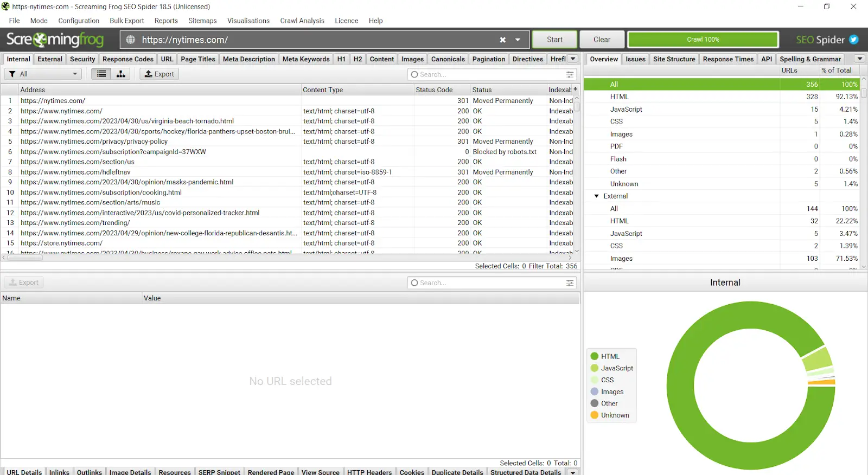This screenshot has width=868, height=475.
Task: Open the Visualisations menu
Action: (x=248, y=21)
